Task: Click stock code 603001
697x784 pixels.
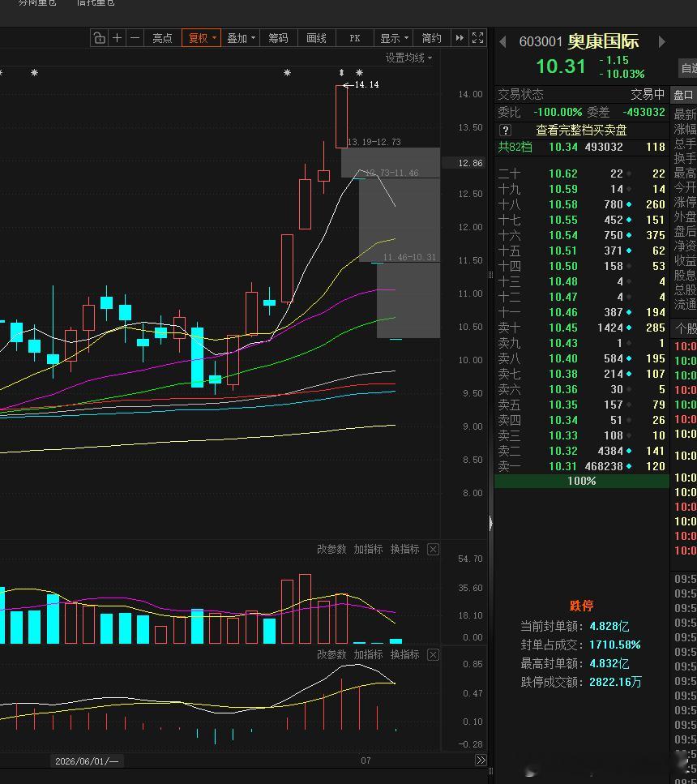Action: point(541,41)
